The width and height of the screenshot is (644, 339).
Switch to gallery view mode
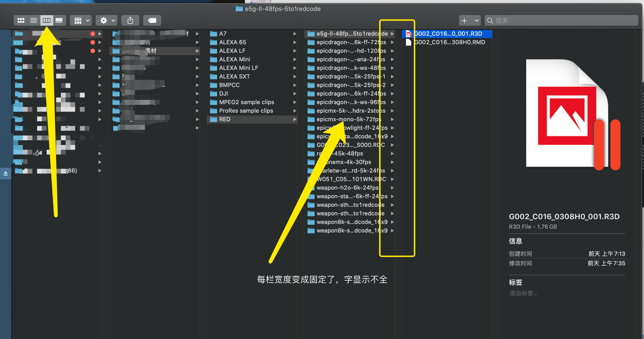pyautogui.click(x=59, y=20)
